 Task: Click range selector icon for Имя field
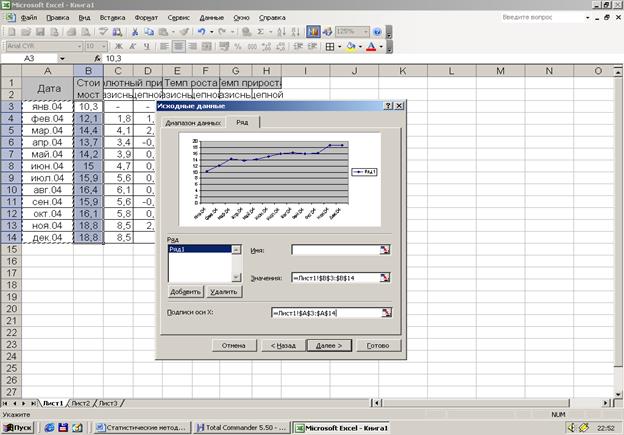pos(385,251)
